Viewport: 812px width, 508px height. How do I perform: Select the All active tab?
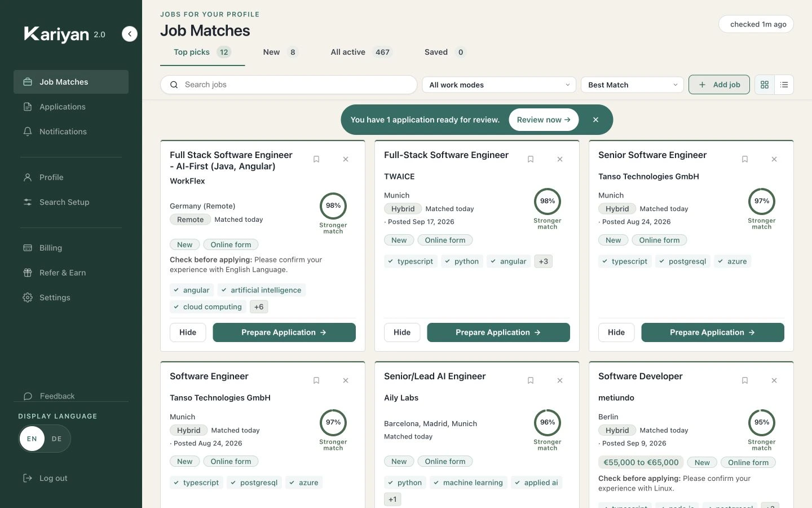361,52
